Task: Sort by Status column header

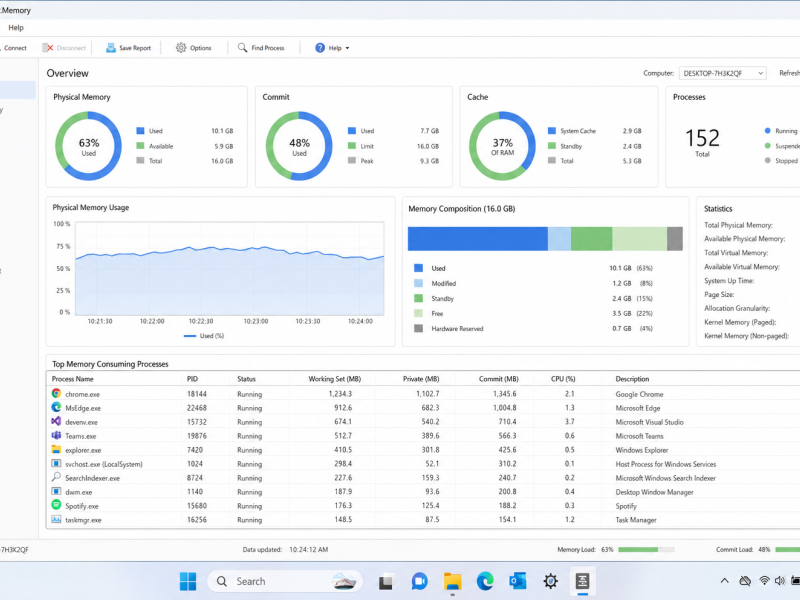Action: 246,379
